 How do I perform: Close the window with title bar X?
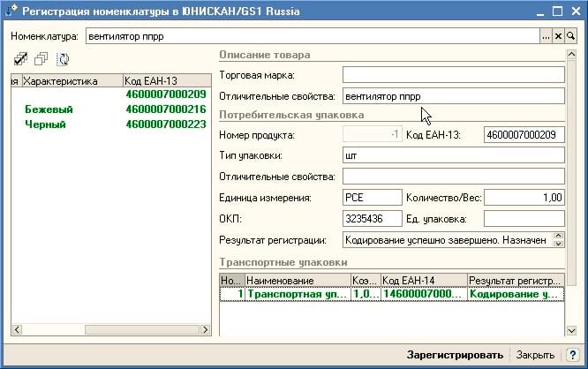[x=576, y=11]
